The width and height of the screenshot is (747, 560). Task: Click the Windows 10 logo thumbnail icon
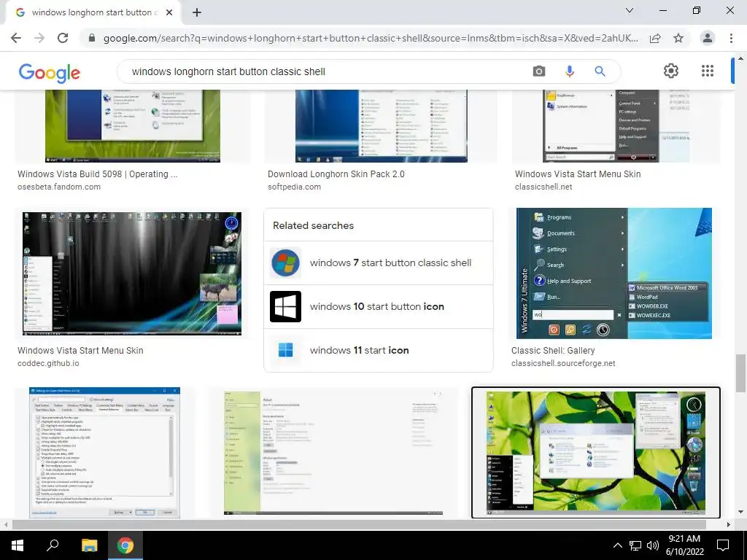pyautogui.click(x=285, y=307)
